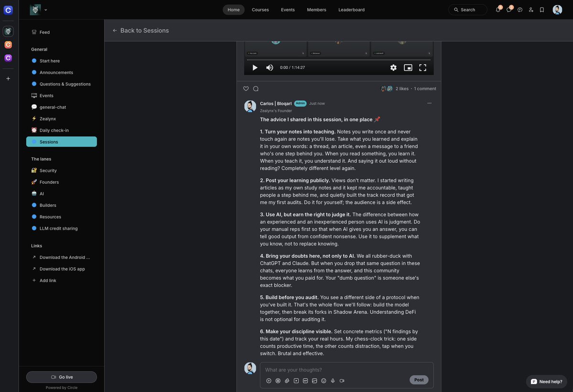Click Add link in sidebar
The image size is (573, 392).
click(61, 280)
